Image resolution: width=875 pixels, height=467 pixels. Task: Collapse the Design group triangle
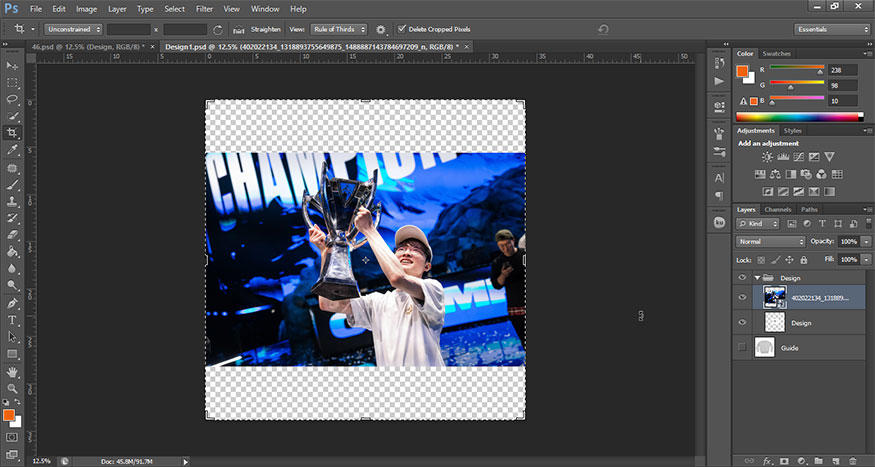point(757,277)
